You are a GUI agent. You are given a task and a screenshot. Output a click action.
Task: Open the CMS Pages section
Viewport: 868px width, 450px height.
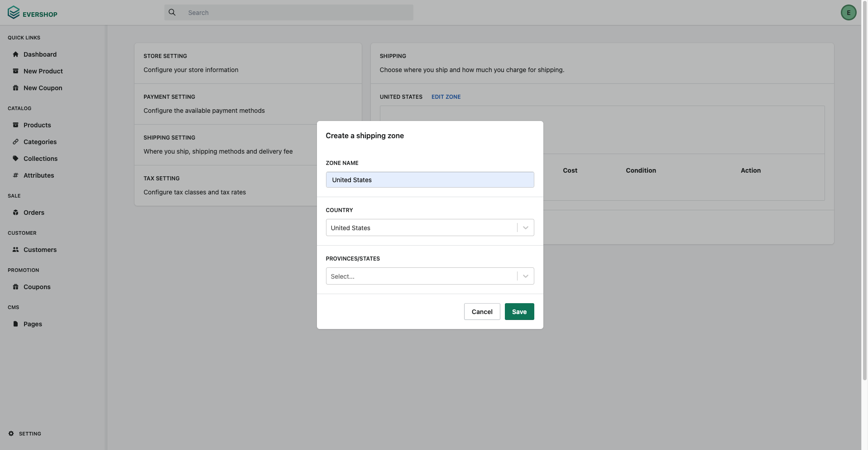coord(33,324)
